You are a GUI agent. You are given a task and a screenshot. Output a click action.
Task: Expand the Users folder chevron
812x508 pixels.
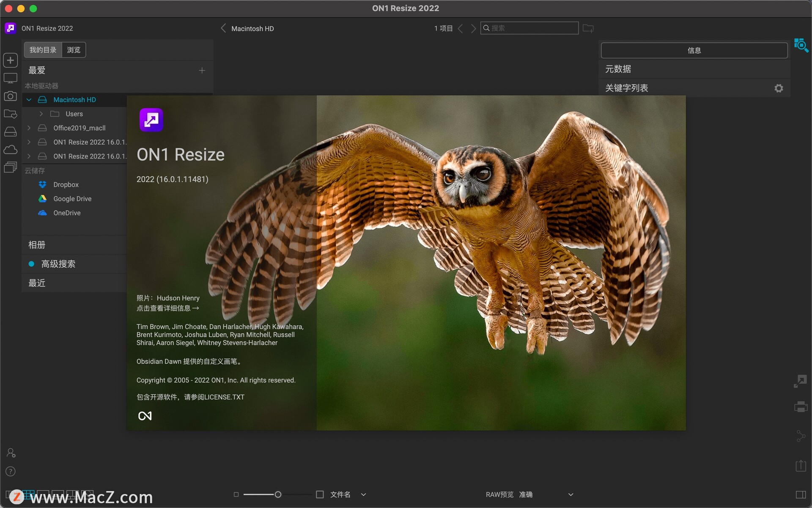[x=41, y=114]
